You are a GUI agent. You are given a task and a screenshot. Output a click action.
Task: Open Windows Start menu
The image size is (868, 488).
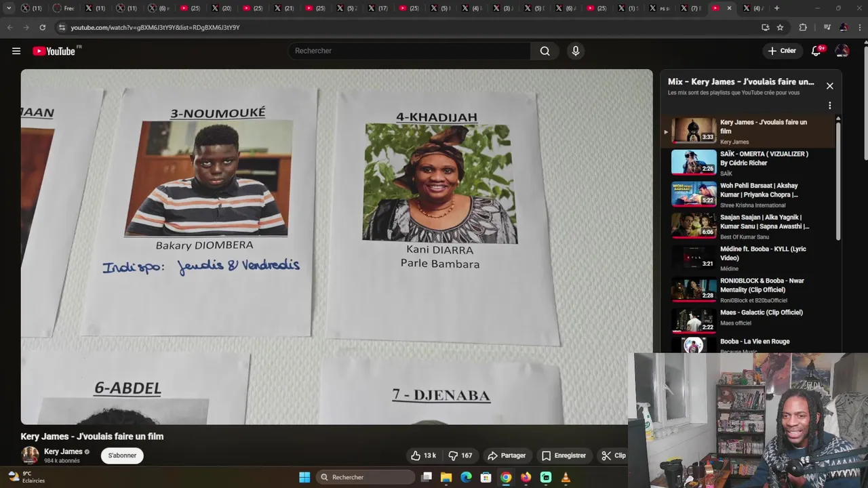click(304, 477)
